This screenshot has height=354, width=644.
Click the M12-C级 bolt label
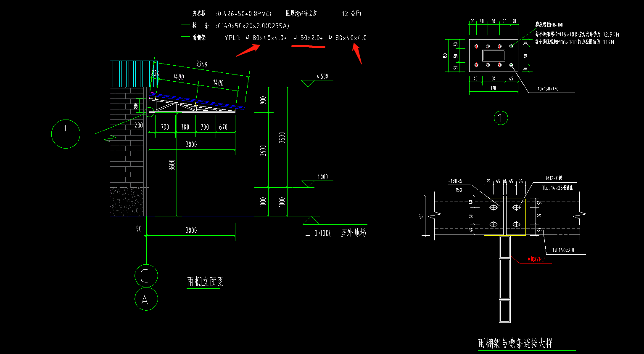pos(554,178)
